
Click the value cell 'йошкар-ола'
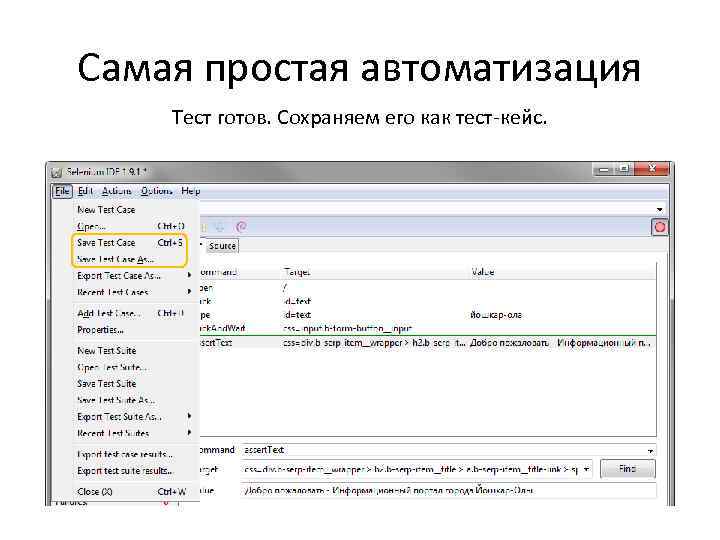point(496,315)
